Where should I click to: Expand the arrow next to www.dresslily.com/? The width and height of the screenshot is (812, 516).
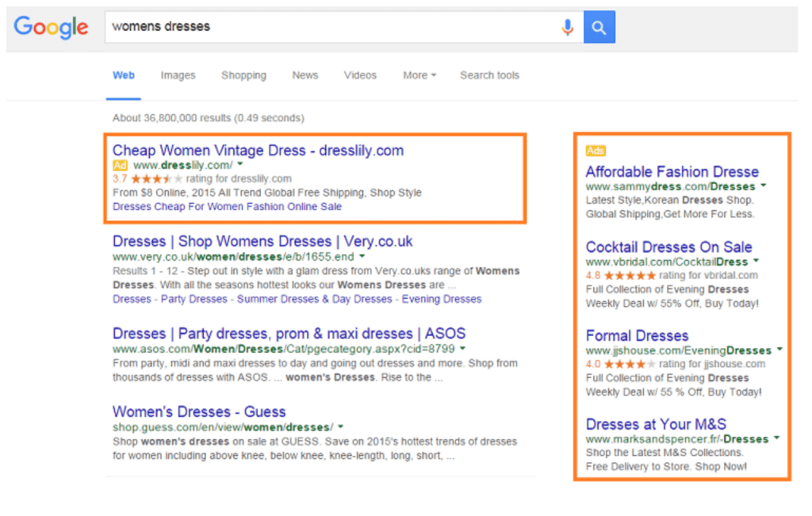(240, 165)
